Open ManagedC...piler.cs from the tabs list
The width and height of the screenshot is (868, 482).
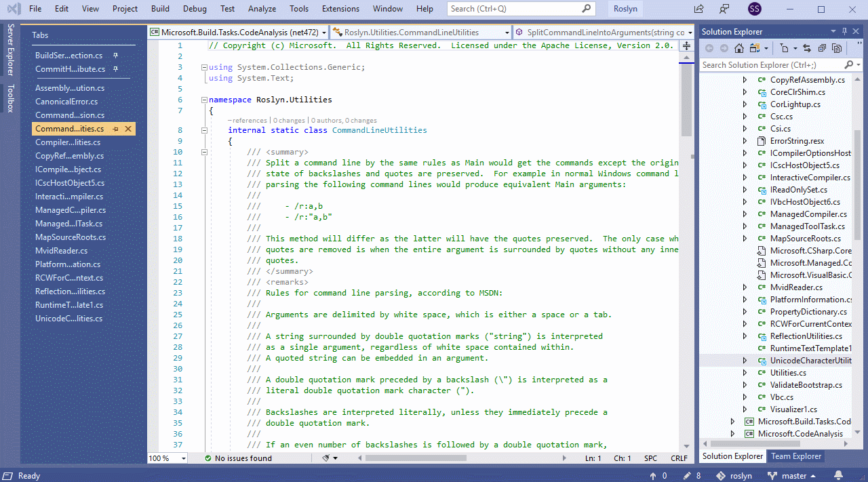point(71,210)
